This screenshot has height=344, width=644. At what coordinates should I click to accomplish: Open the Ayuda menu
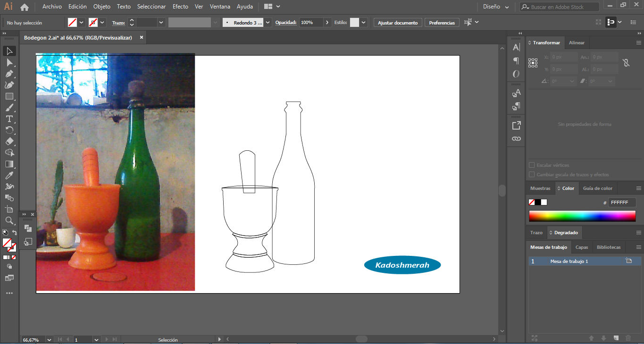245,7
